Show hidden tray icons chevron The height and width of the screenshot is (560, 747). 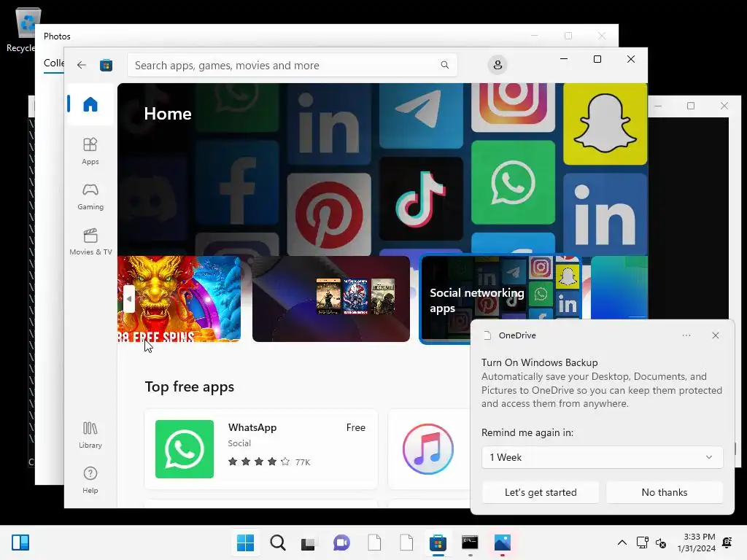(622, 542)
